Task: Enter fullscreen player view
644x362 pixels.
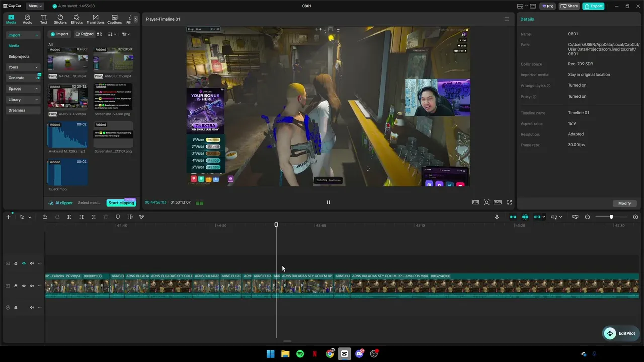Action: point(509,202)
